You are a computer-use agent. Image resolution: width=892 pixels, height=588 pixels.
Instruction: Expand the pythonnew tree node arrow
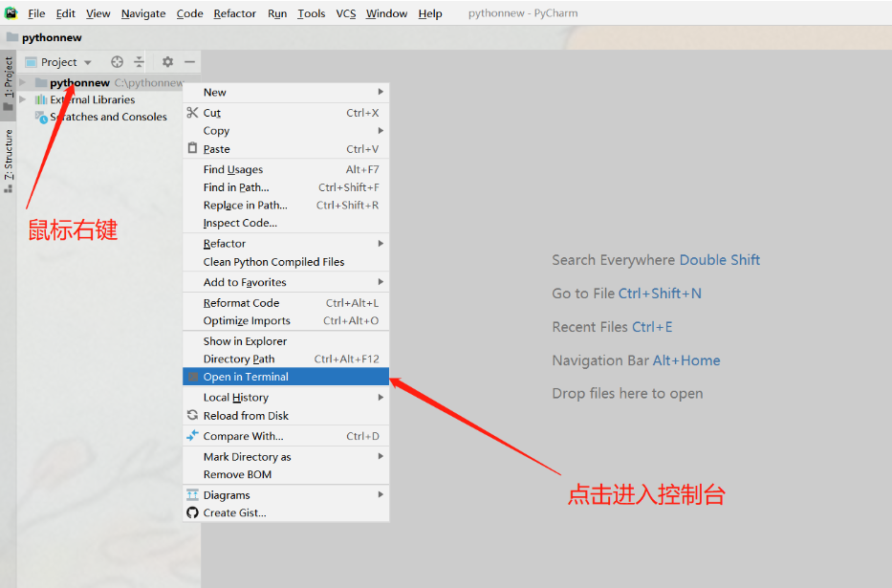point(23,82)
